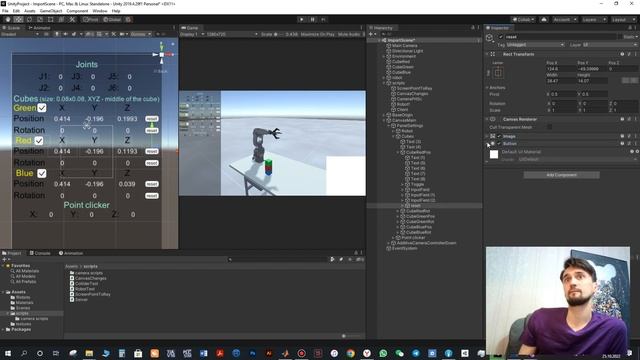
Task: Toggle the Green cube checkbox
Action: click(x=42, y=108)
